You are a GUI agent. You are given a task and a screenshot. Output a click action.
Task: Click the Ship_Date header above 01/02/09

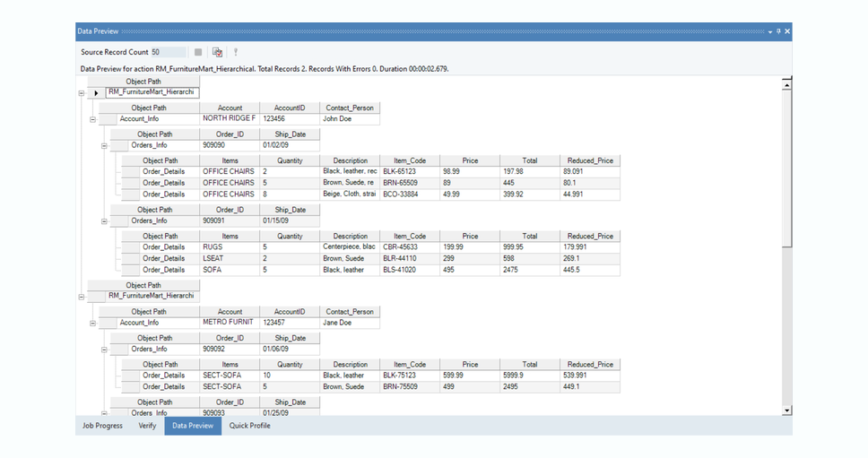click(290, 134)
